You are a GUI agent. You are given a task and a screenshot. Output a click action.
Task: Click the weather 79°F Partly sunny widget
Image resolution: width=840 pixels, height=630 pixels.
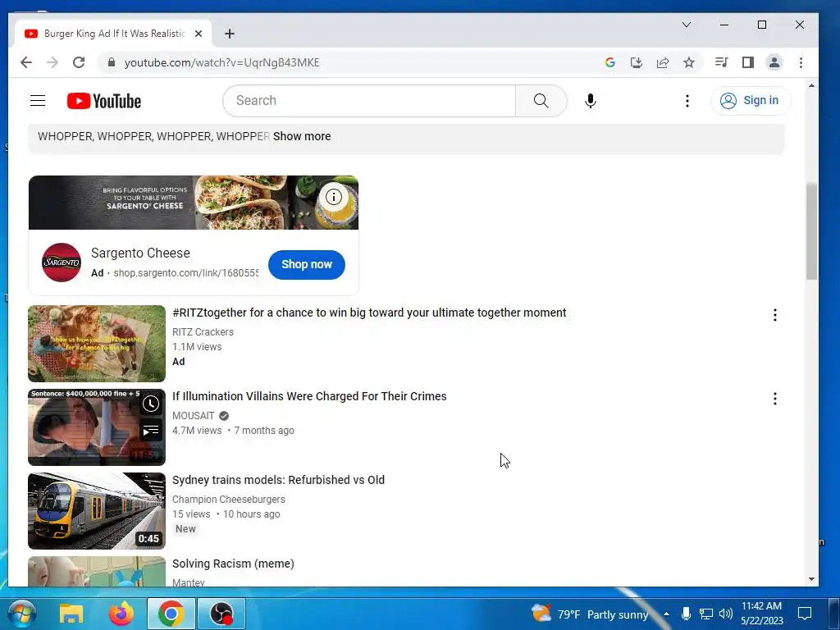[x=589, y=614]
